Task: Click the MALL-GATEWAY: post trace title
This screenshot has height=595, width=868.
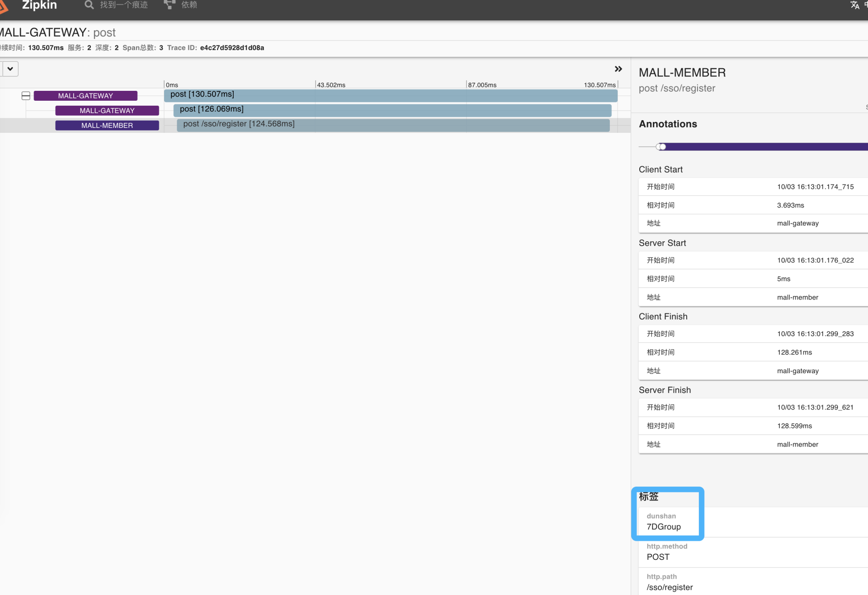Action: (57, 33)
